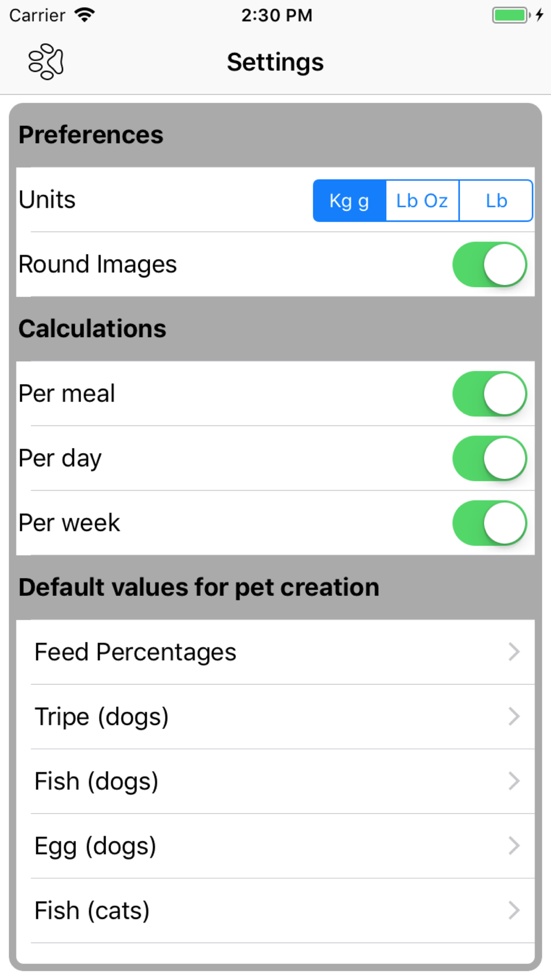Turn off the Per day switch
This screenshot has width=551, height=980.
(x=489, y=459)
